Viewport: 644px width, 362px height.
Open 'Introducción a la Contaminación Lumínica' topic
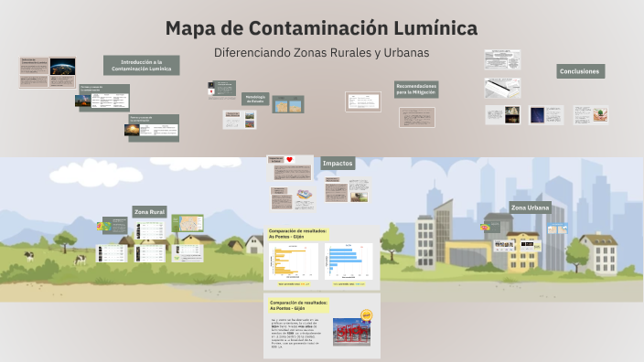coord(141,65)
